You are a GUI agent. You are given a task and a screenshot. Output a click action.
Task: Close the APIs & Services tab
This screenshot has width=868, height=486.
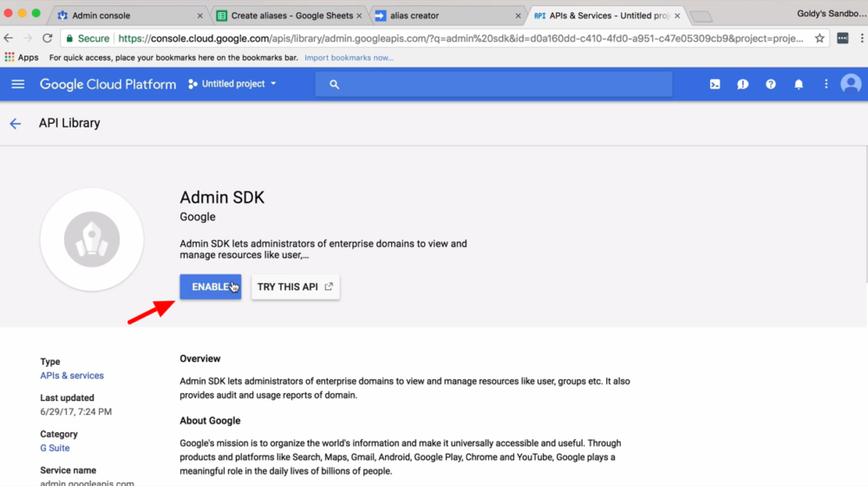pos(677,16)
